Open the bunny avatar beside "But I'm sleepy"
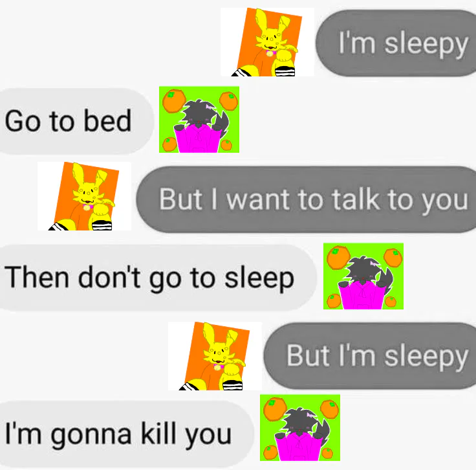The height and width of the screenshot is (470, 476). tap(215, 356)
